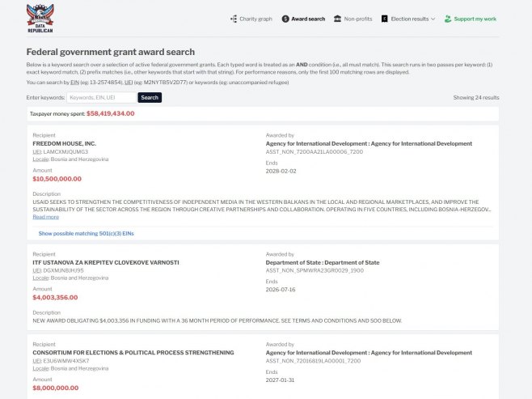Select the Showing 24 results count
Screen dimensions: 532x399
(476, 97)
